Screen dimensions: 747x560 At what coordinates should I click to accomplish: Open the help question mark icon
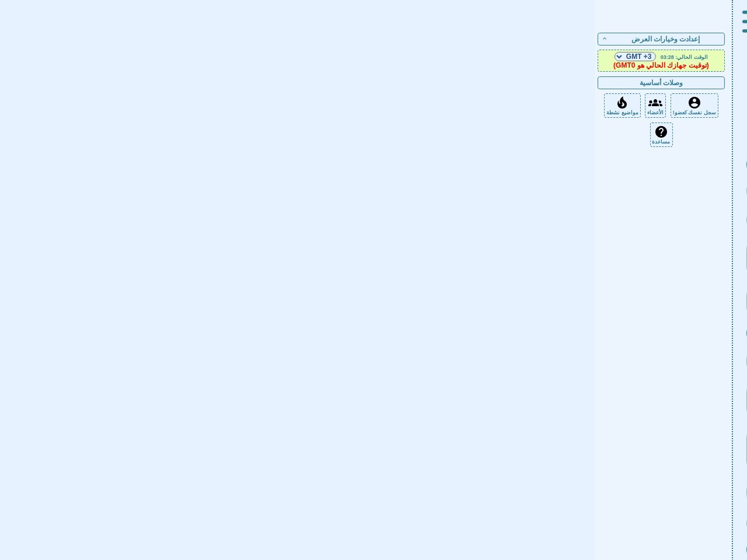click(x=661, y=132)
